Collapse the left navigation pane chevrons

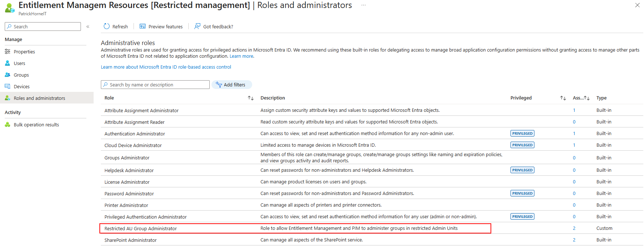click(88, 27)
